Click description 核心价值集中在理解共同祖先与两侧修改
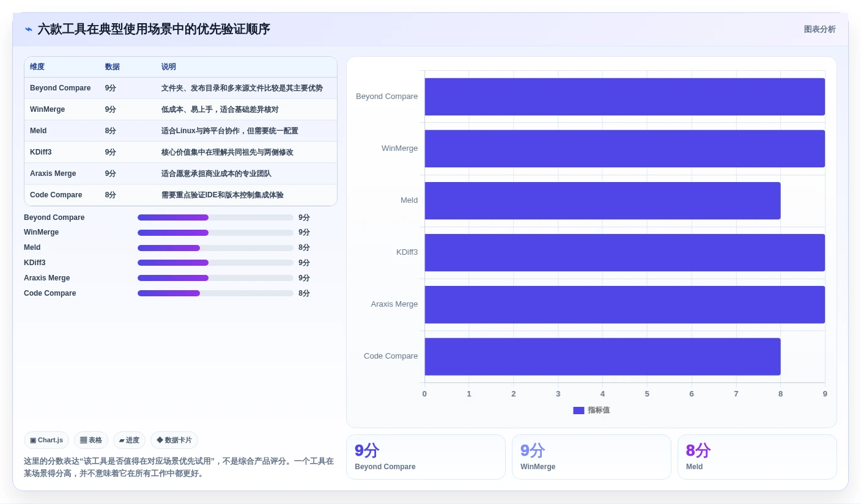 point(227,152)
